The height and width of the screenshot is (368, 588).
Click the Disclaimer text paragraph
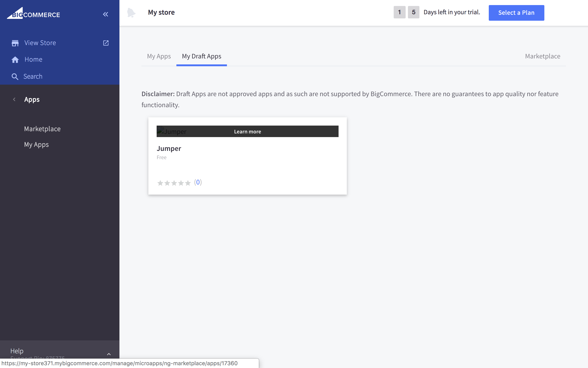(x=350, y=99)
